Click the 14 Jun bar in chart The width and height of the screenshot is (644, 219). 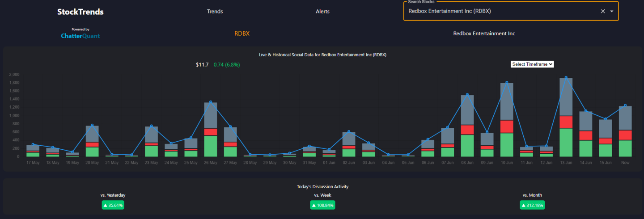[x=586, y=134]
